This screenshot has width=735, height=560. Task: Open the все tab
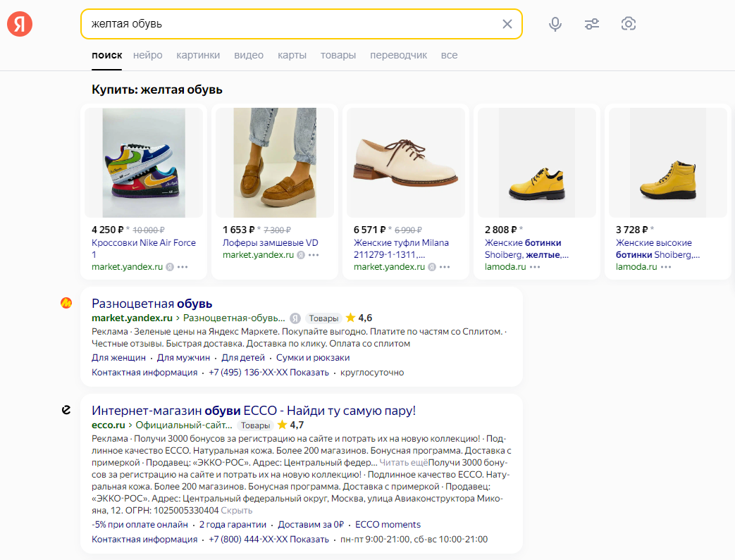(449, 56)
